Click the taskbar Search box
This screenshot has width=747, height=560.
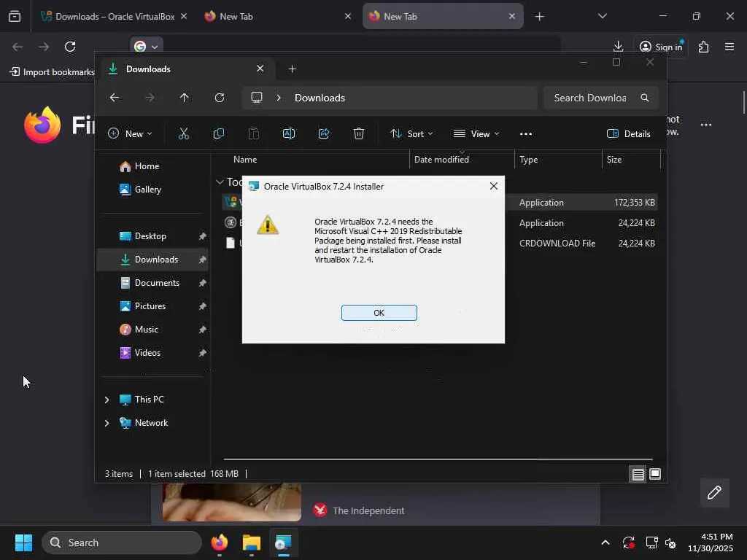(122, 542)
